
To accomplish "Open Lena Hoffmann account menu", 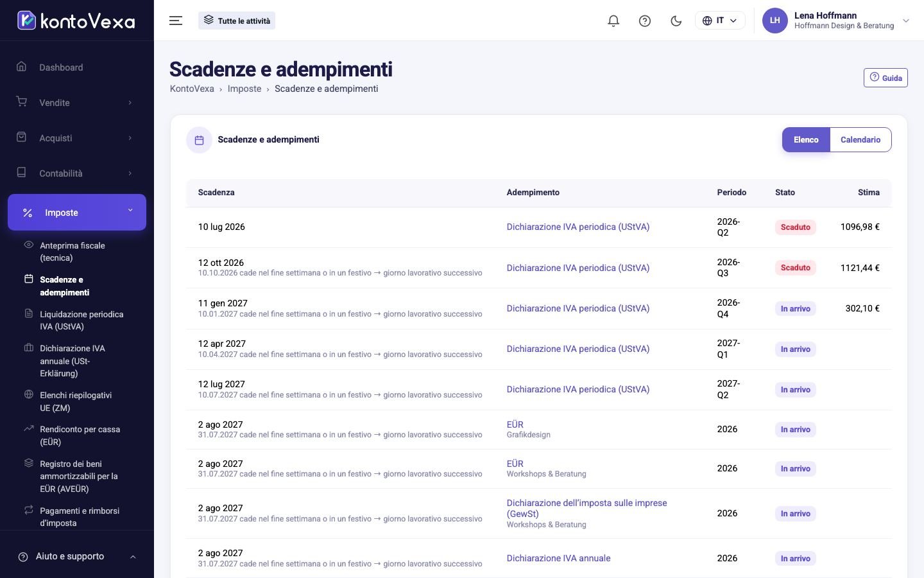I will point(836,21).
